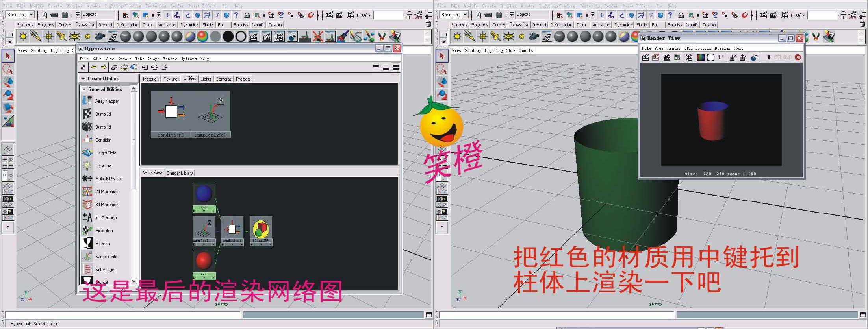Rearrange graph in Hypershade toolbar
868x329 pixels.
point(124,67)
